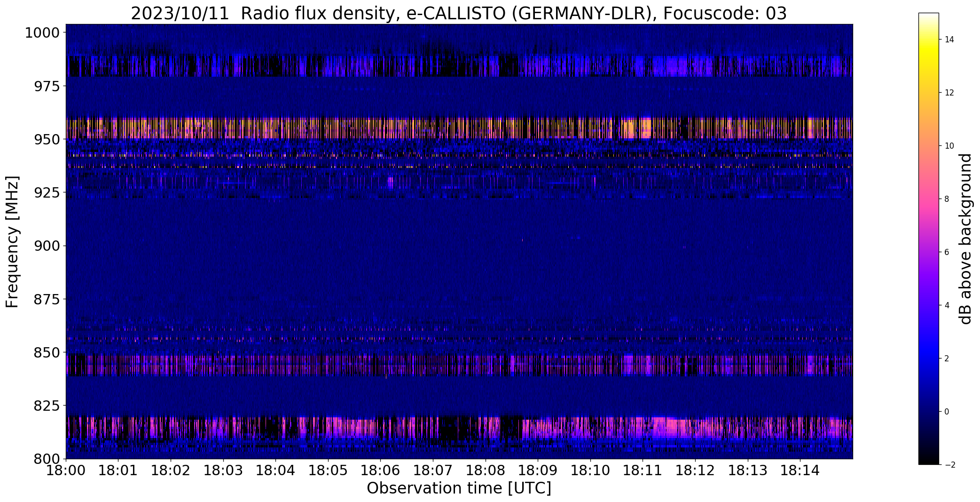Click the 18:00 time axis tick label
The width and height of the screenshot is (980, 502).
tap(66, 470)
